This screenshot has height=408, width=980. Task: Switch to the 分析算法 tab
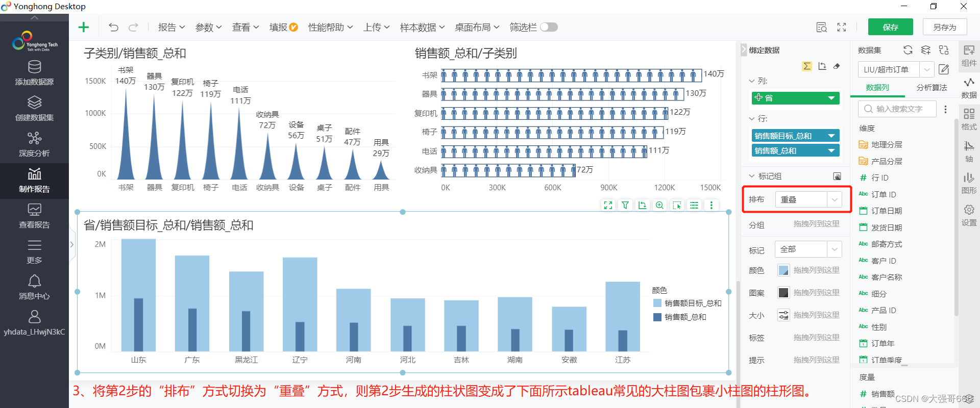pyautogui.click(x=932, y=87)
